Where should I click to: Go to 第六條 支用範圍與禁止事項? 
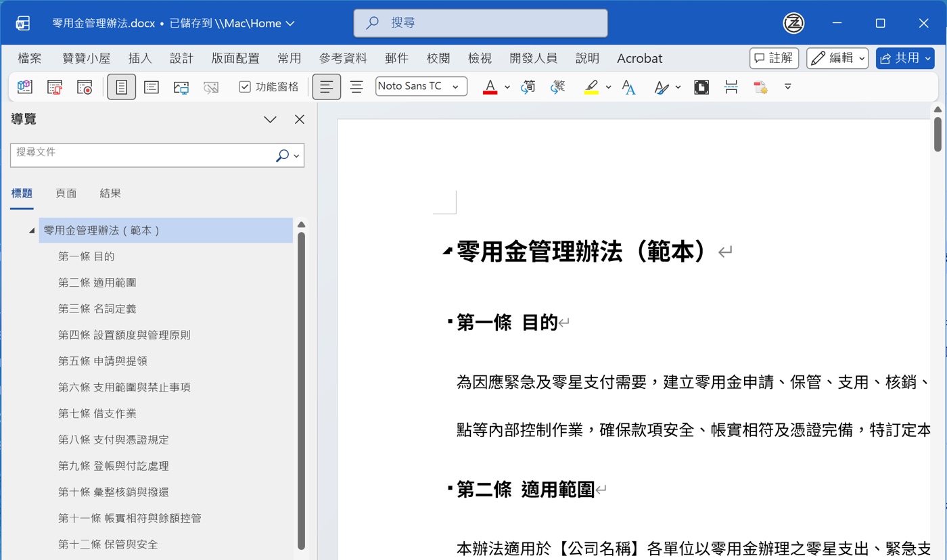pos(124,388)
